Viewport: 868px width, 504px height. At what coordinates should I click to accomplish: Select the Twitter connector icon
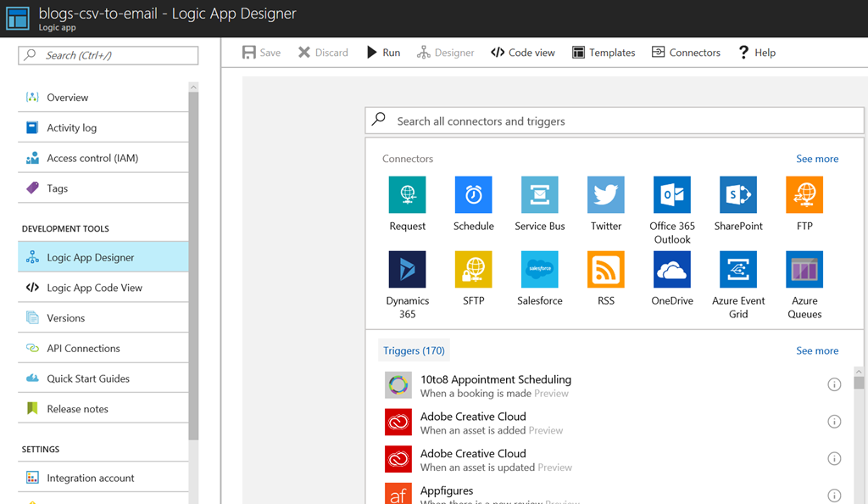(605, 195)
